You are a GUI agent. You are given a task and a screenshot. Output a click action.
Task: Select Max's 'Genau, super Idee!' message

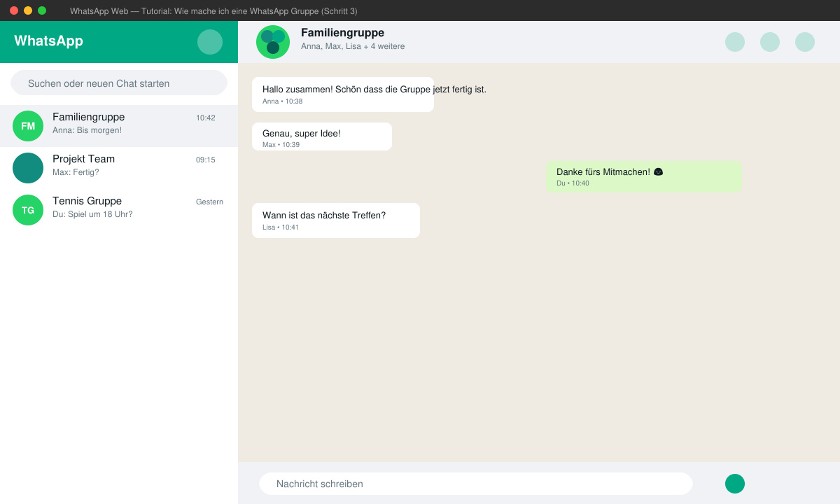coord(322,136)
